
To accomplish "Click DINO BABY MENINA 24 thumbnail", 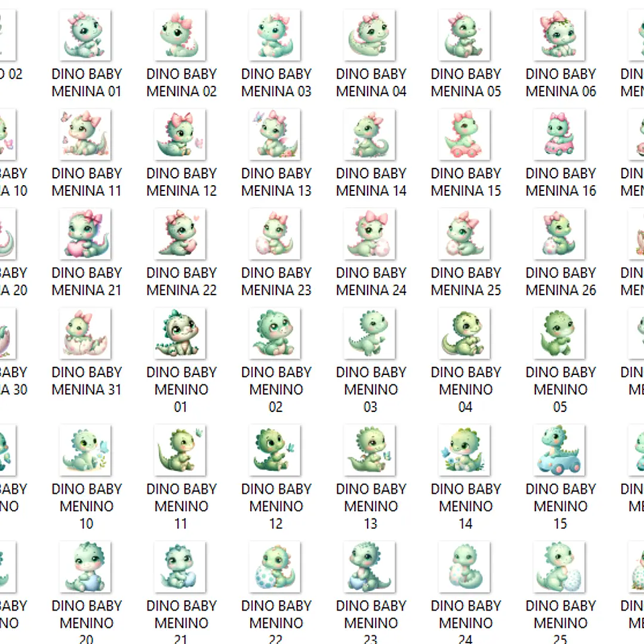I will pos(371,234).
